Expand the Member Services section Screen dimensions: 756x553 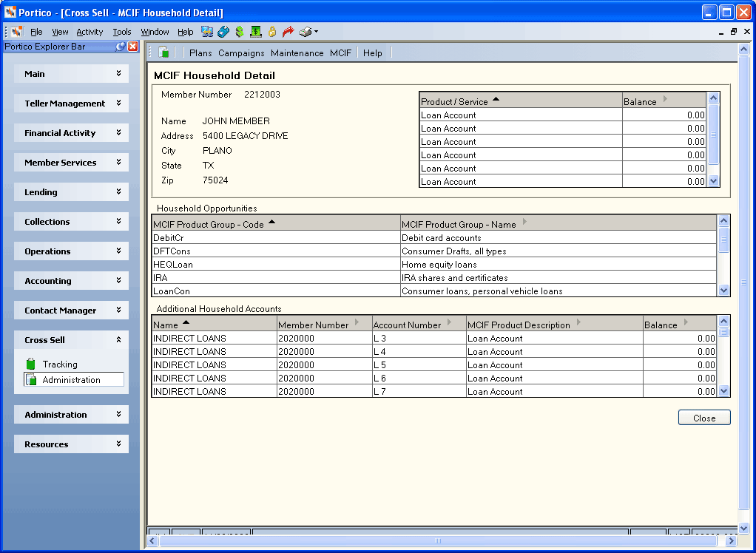click(x=71, y=163)
